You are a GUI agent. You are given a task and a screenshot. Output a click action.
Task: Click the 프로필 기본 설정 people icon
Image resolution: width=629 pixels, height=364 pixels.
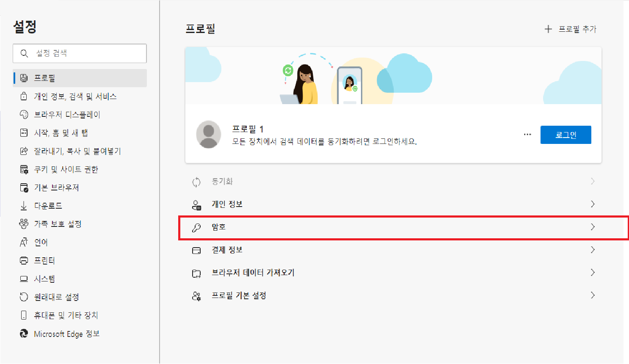pos(196,296)
